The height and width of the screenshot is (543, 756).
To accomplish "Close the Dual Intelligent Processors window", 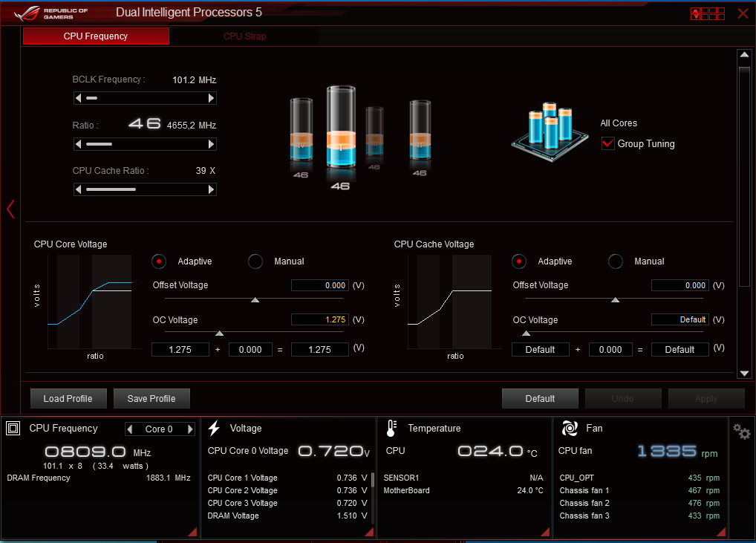I will [x=743, y=13].
